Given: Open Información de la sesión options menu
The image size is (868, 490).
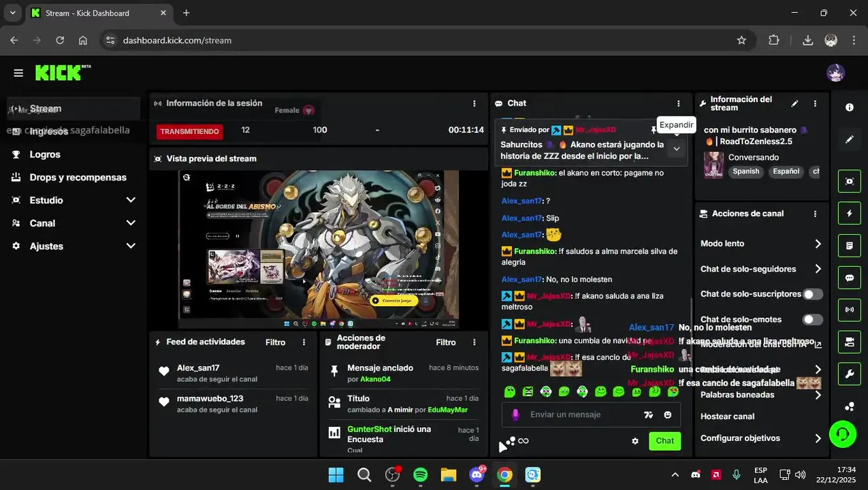Looking at the screenshot, I should 475,103.
